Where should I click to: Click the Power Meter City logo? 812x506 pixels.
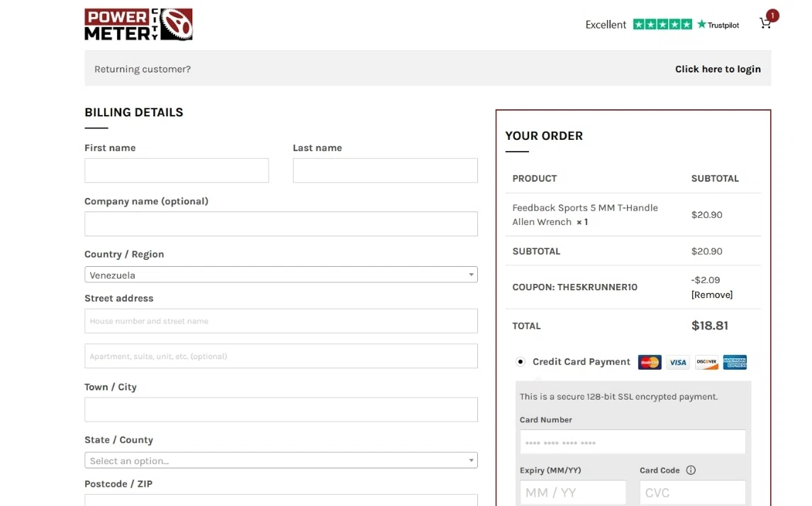(x=138, y=24)
